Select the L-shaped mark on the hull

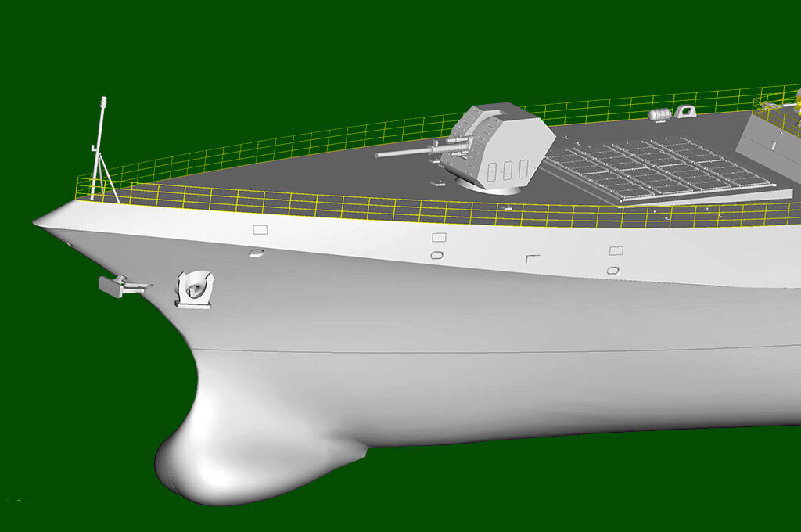[x=532, y=258]
